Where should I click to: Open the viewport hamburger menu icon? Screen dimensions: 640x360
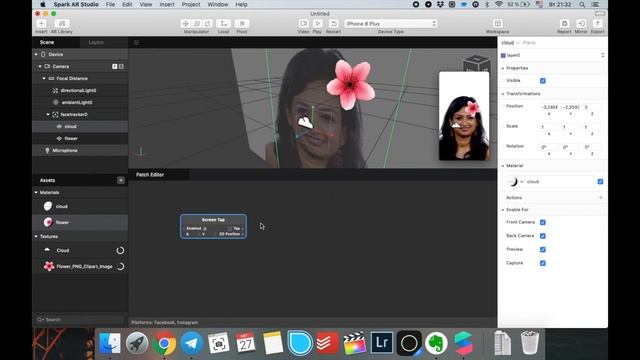tap(136, 42)
